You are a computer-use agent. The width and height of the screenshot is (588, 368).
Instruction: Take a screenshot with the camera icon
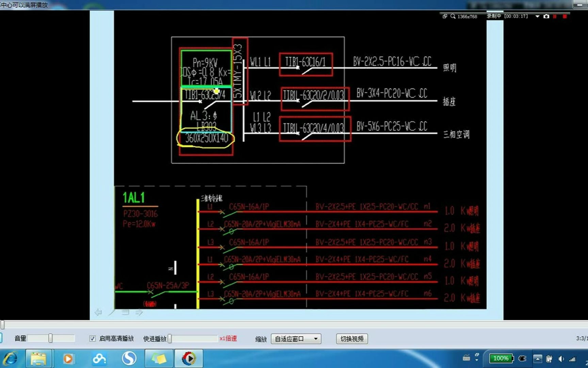coord(546,16)
